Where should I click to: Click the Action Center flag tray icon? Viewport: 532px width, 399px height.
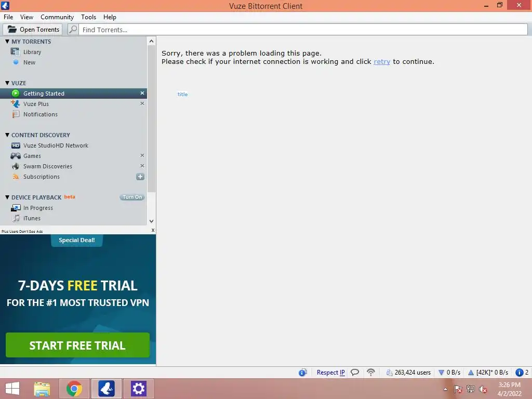click(x=458, y=389)
